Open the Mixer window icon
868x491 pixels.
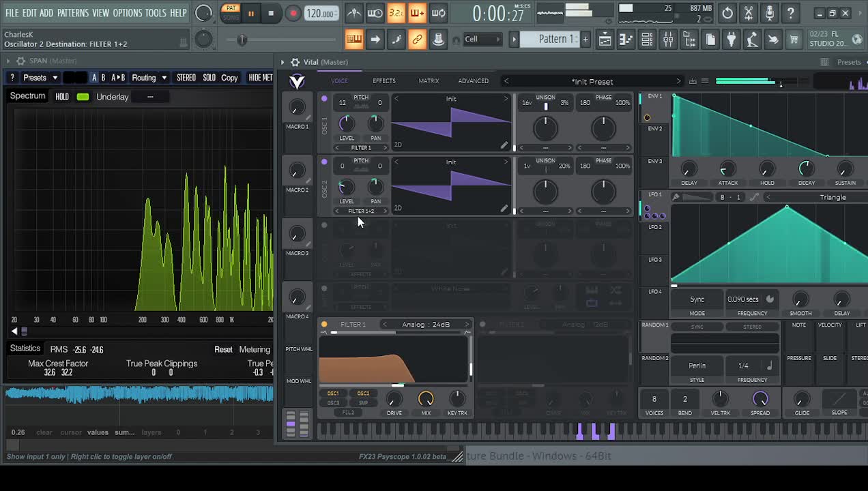click(x=668, y=40)
